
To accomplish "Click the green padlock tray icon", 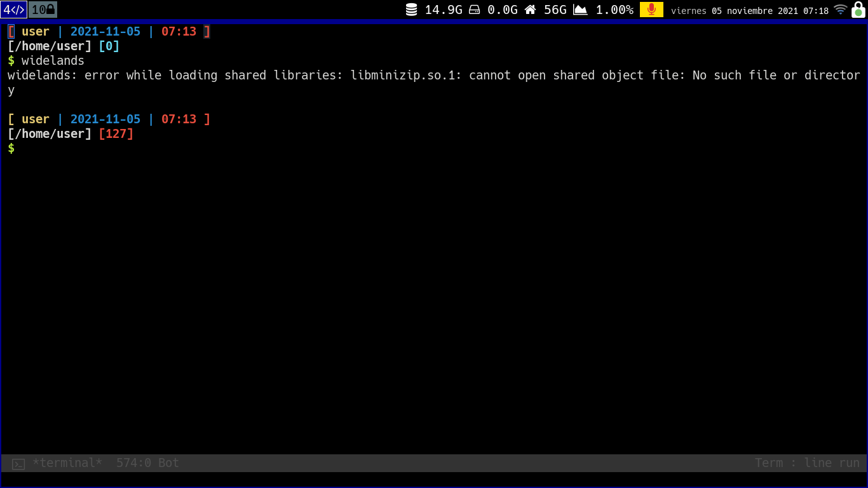I will tap(858, 10).
